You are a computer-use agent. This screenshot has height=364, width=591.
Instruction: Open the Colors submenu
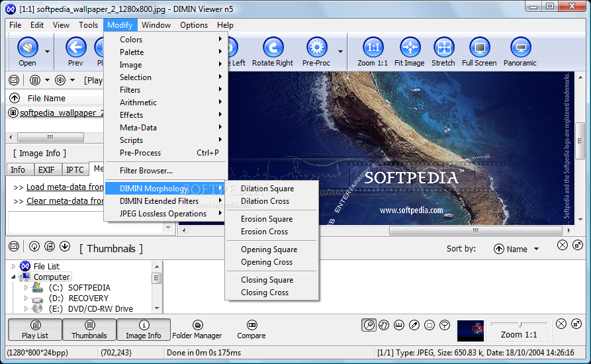pyautogui.click(x=165, y=39)
